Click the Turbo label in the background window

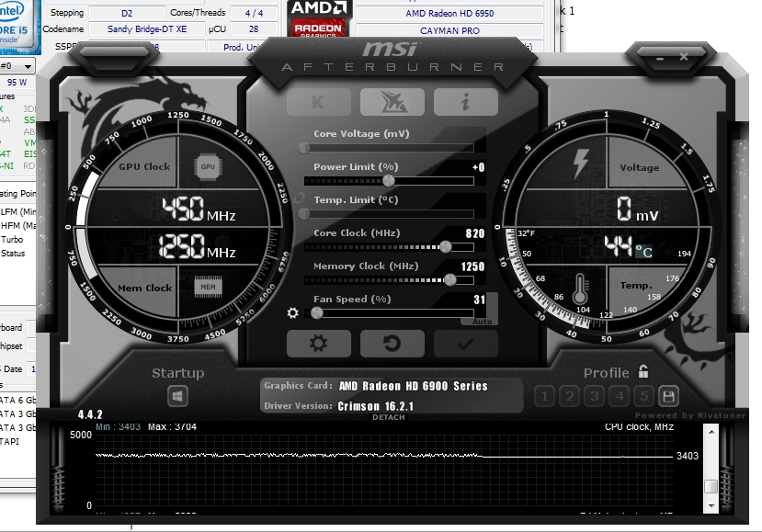pyautogui.click(x=12, y=240)
